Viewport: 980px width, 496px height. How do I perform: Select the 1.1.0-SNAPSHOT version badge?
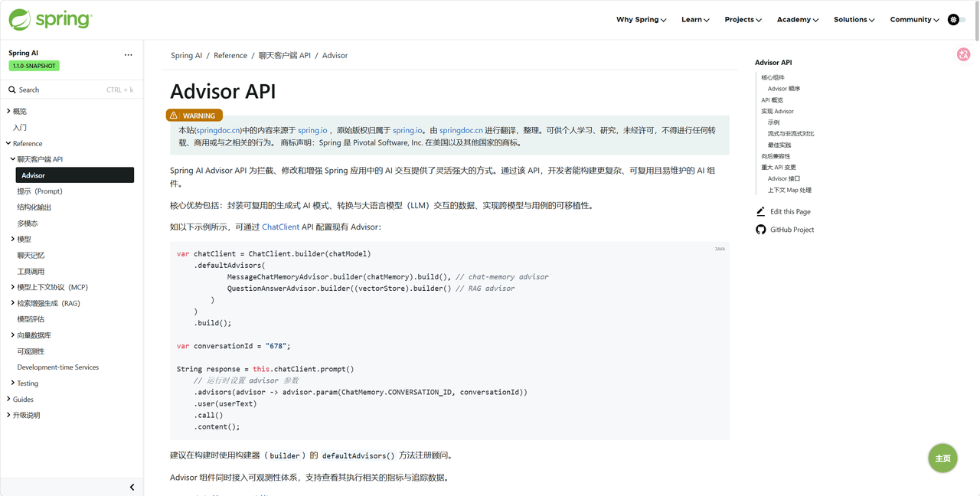[34, 66]
